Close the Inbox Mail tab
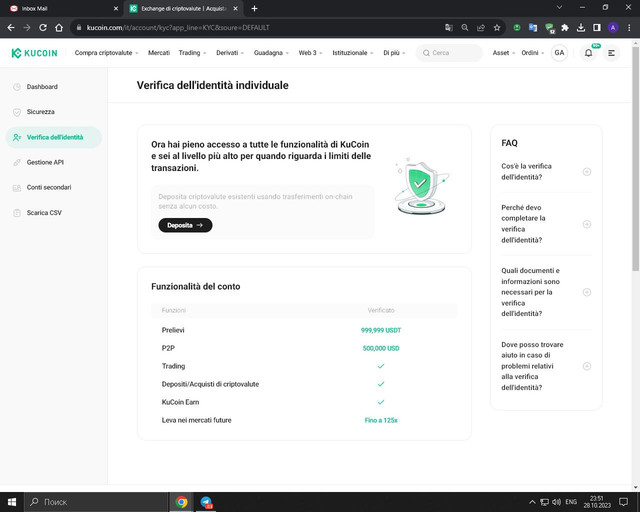The width and height of the screenshot is (640, 512). tap(116, 9)
